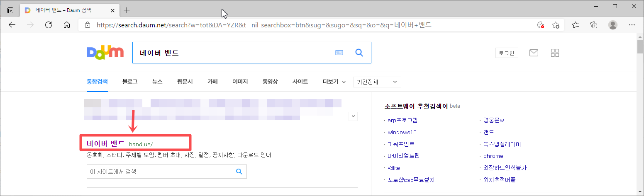Expand the blurred ad section chevron
The image size is (644, 196).
(353, 116)
